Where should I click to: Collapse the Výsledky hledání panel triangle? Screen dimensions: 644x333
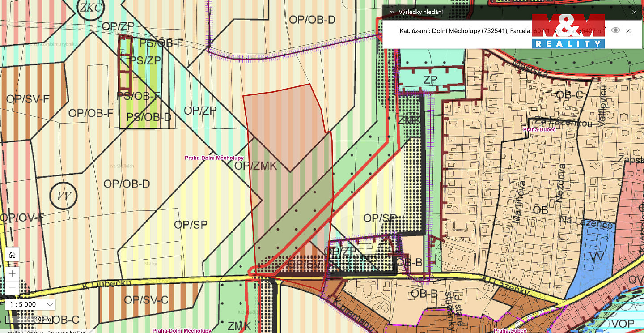392,12
